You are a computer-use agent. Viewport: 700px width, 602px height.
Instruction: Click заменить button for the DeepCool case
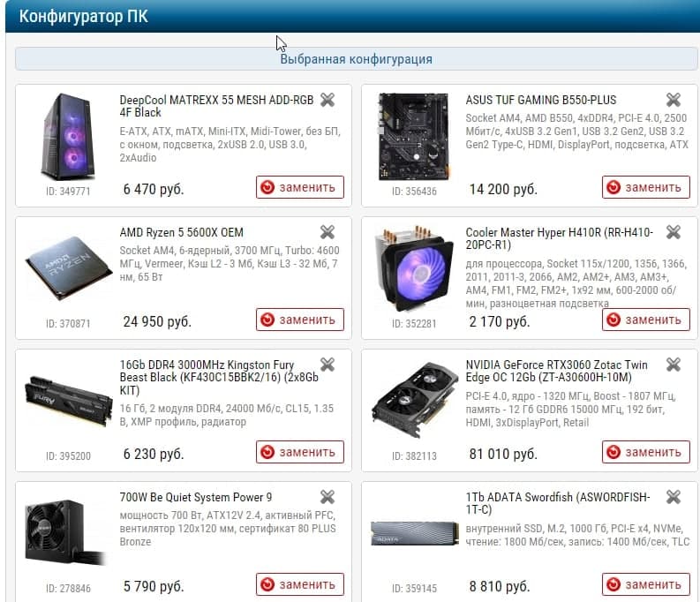point(300,187)
